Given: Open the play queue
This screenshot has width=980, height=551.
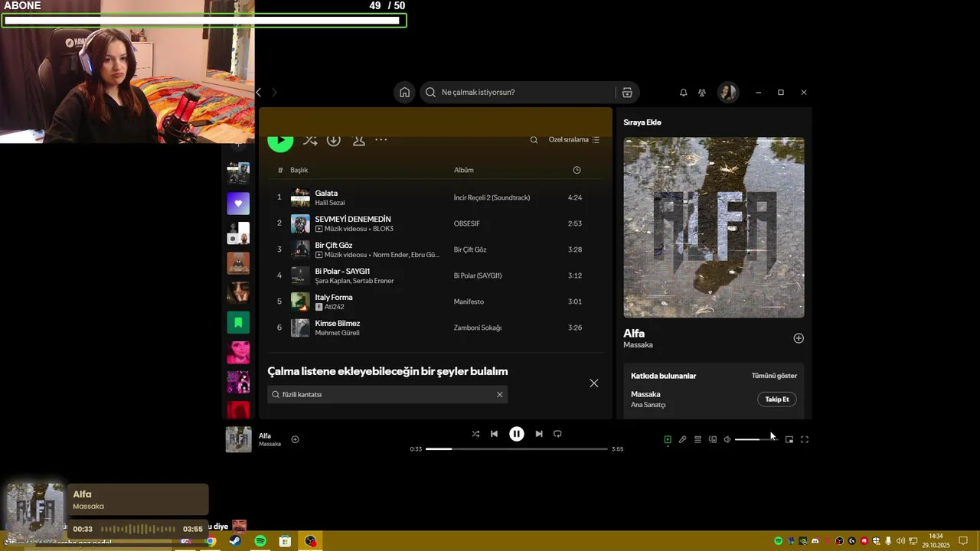Looking at the screenshot, I should pos(697,440).
